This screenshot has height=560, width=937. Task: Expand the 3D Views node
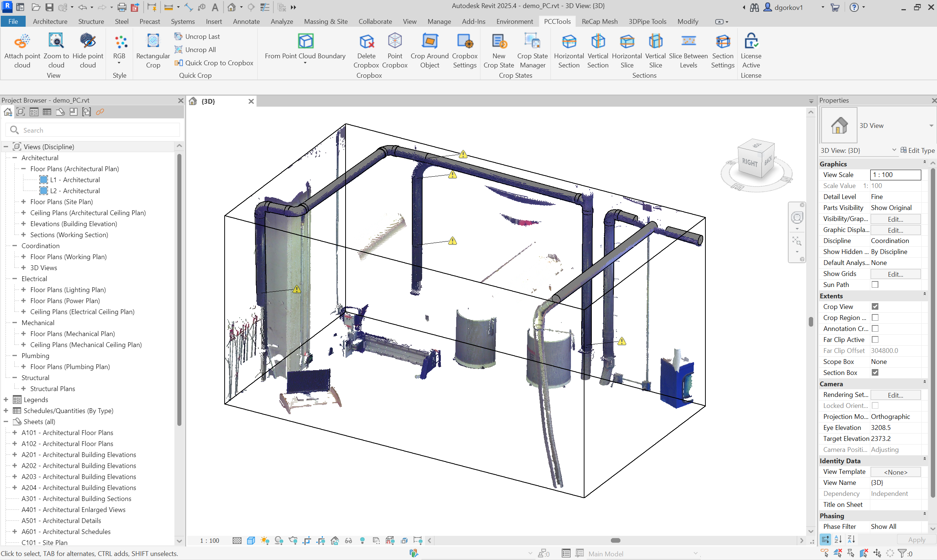(x=23, y=268)
